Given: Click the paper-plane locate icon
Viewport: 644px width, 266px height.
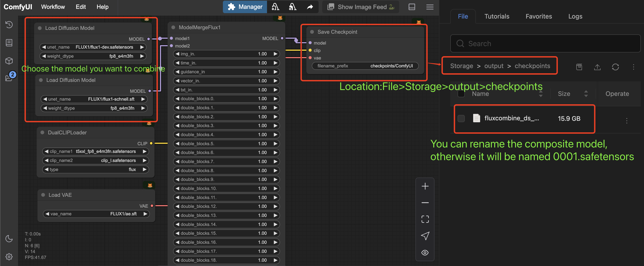Looking at the screenshot, I should pyautogui.click(x=425, y=236).
